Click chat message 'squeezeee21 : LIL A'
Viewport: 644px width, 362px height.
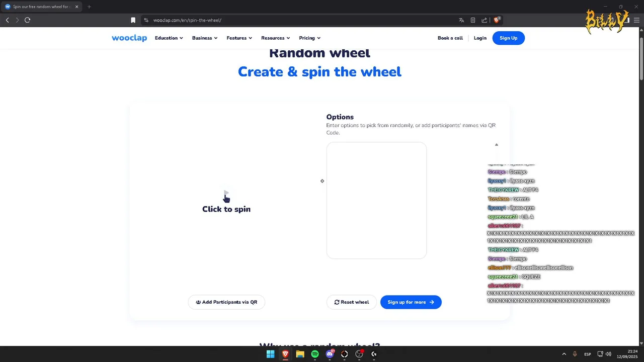(x=511, y=217)
